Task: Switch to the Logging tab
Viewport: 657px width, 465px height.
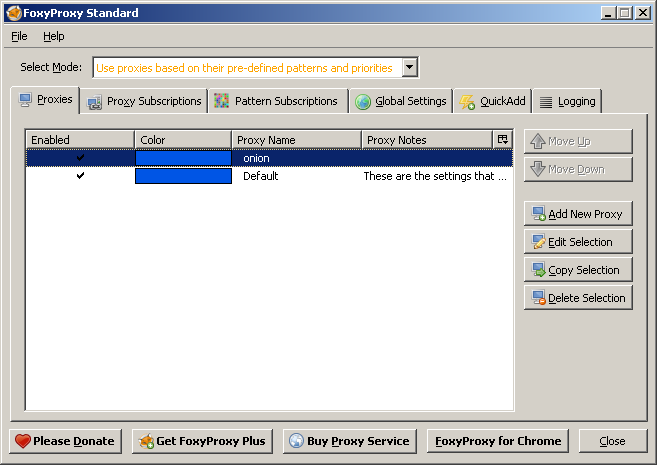Action: pos(567,101)
